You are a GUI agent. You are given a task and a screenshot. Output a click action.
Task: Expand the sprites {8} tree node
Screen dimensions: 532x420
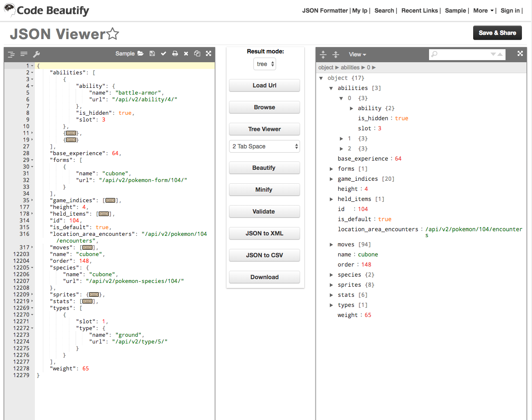pyautogui.click(x=331, y=285)
